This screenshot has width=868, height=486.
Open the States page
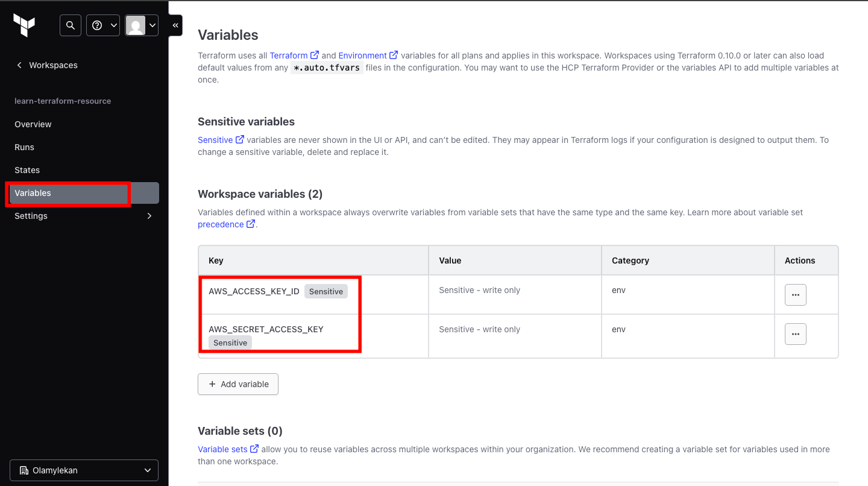27,170
